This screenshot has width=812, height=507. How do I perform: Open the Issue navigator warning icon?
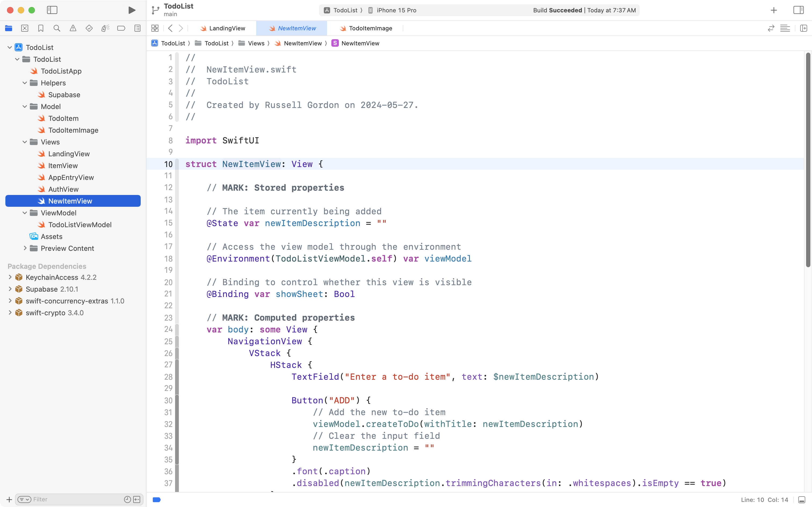coord(73,28)
